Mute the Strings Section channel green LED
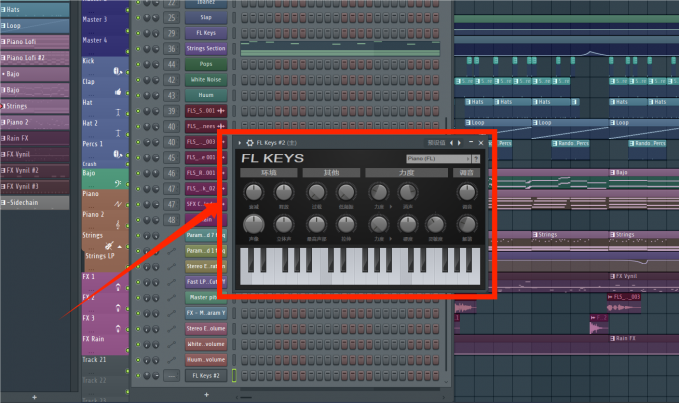679x403 pixels. [x=138, y=49]
